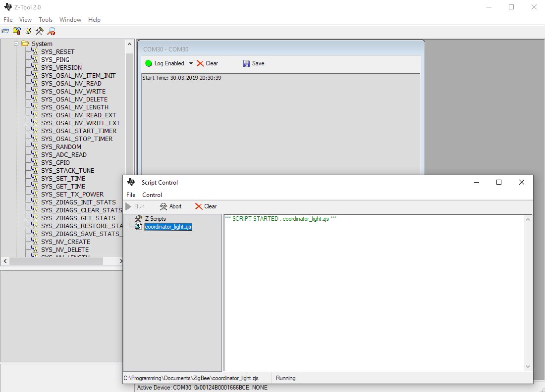Viewport: 545px width, 392px height.
Task: Click the folder-with-tools toolbar icon
Action: click(x=17, y=31)
